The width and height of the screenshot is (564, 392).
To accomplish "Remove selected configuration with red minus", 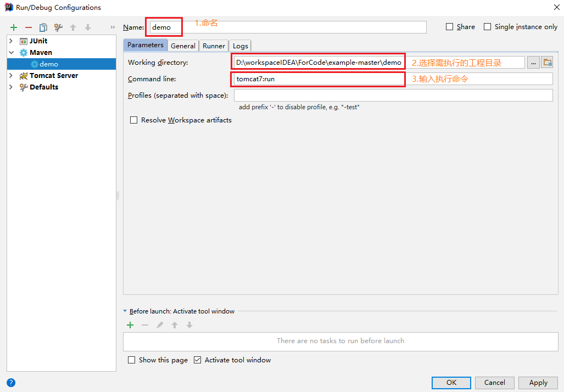I will [29, 27].
